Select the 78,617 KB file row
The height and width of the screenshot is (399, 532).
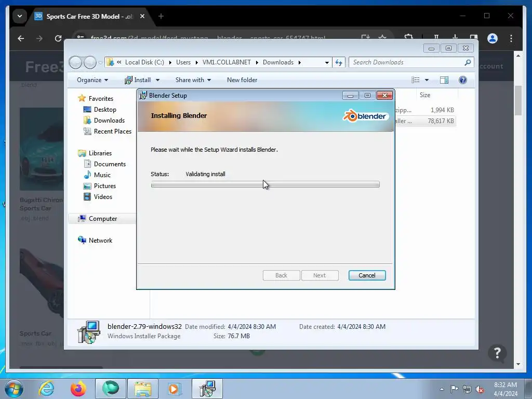[425, 121]
